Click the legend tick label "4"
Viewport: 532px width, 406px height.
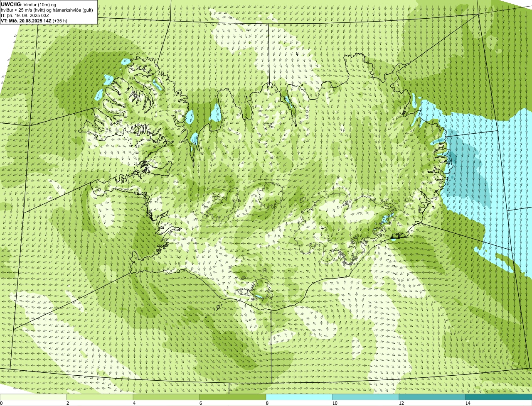pos(134,403)
